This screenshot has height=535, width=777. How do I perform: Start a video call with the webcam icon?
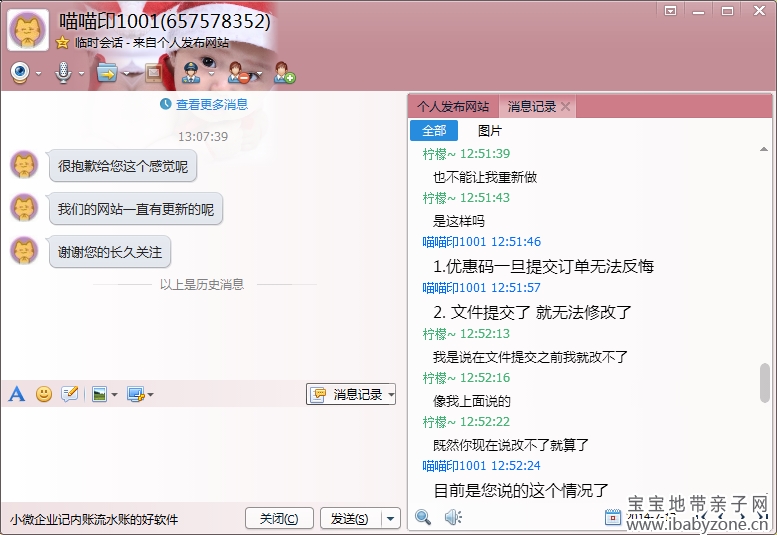coord(20,73)
